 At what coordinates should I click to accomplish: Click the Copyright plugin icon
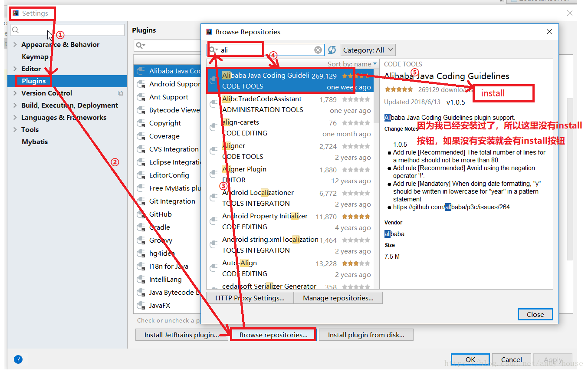pyautogui.click(x=141, y=123)
